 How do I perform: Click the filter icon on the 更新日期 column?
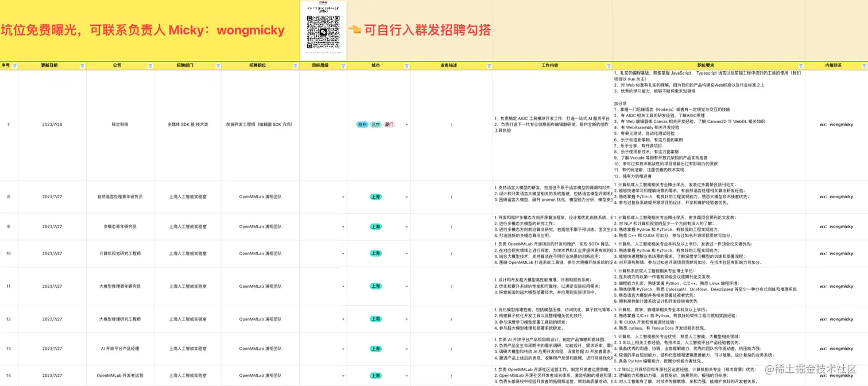point(83,65)
